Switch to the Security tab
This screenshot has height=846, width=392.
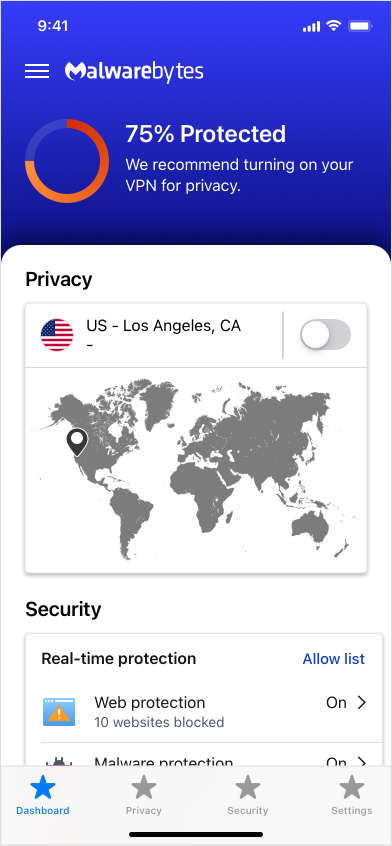[x=247, y=795]
